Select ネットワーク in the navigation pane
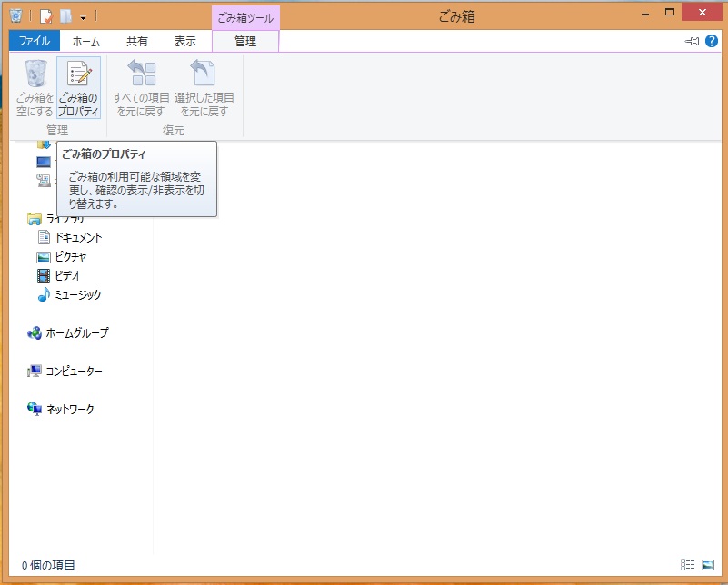This screenshot has height=585, width=728. tap(70, 410)
